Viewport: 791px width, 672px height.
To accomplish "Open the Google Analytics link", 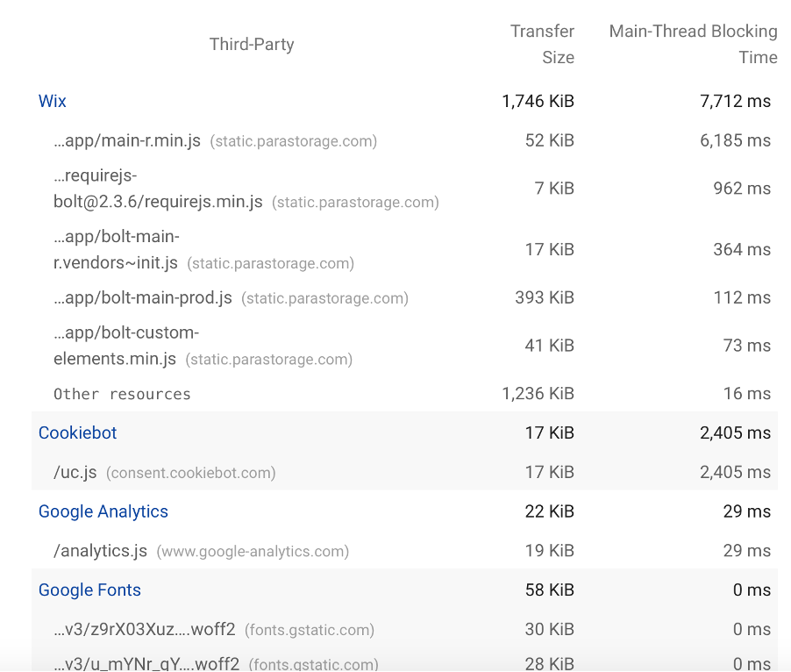I will pos(103,511).
